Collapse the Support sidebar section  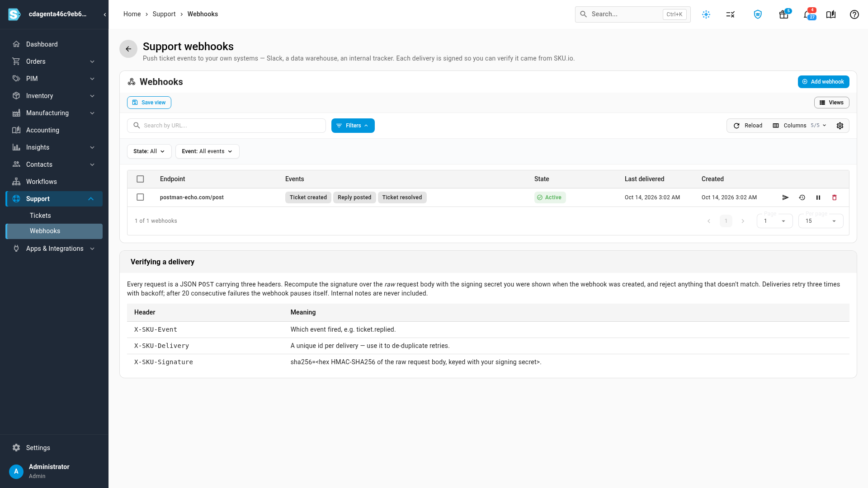[x=54, y=199]
